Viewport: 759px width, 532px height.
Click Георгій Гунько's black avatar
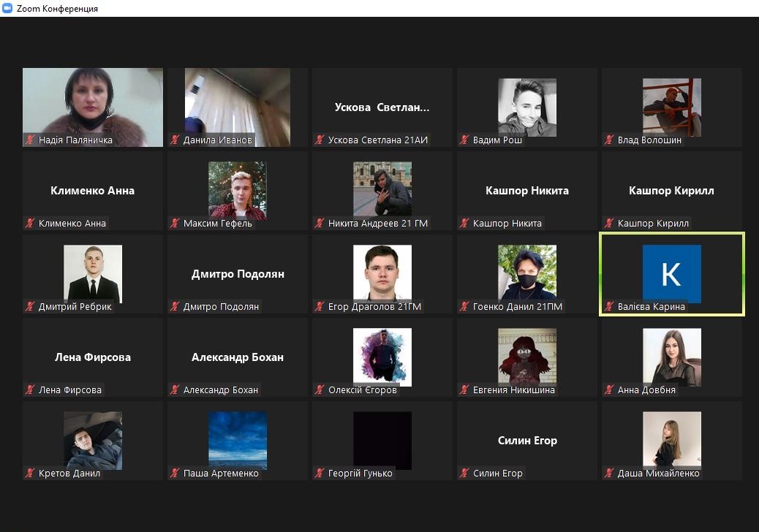click(x=382, y=440)
